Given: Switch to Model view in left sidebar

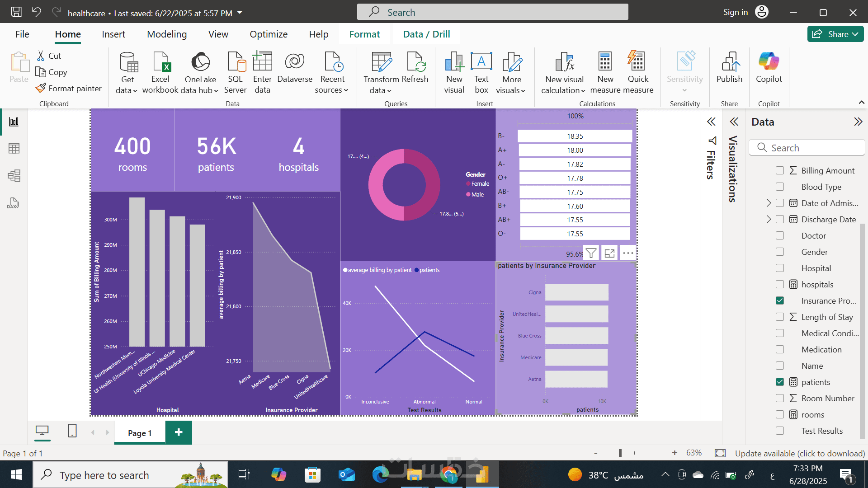Looking at the screenshot, I should click(14, 176).
